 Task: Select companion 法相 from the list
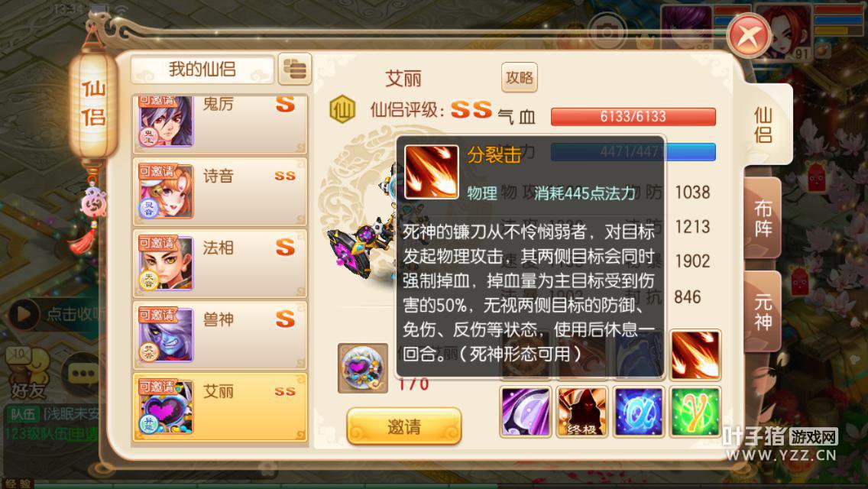pyautogui.click(x=220, y=263)
